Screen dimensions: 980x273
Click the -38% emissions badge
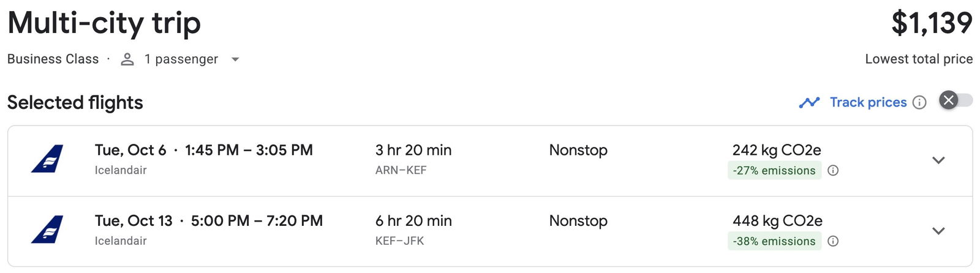(775, 241)
